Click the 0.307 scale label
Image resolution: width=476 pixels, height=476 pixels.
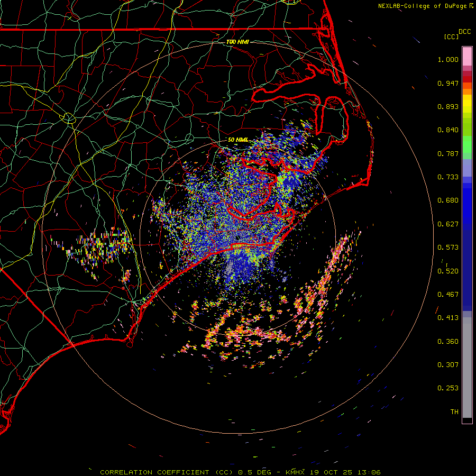point(448,365)
